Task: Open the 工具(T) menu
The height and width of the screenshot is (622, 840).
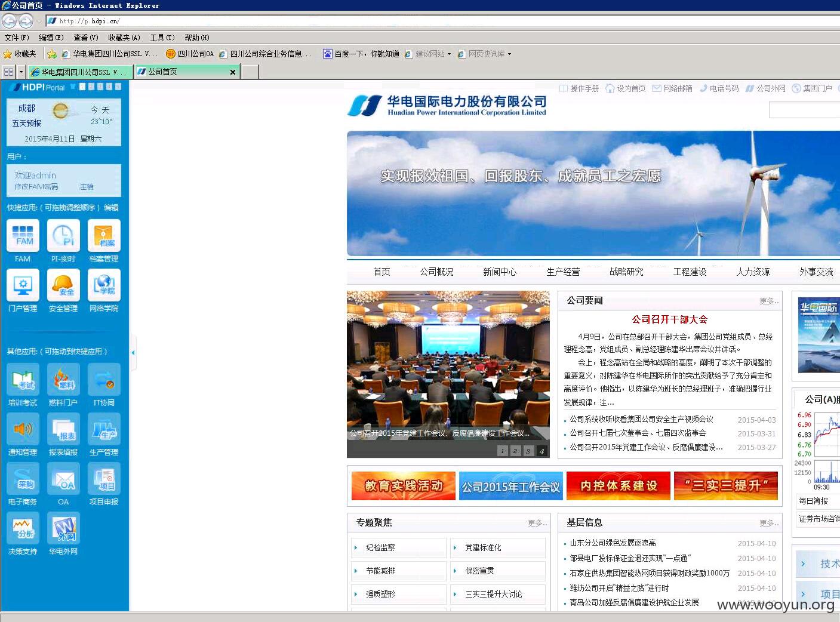Action: pos(162,38)
